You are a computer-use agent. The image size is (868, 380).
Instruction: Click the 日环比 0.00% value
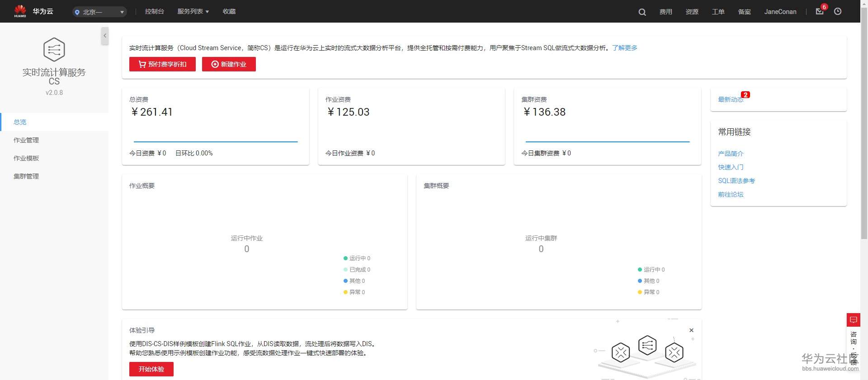(194, 153)
